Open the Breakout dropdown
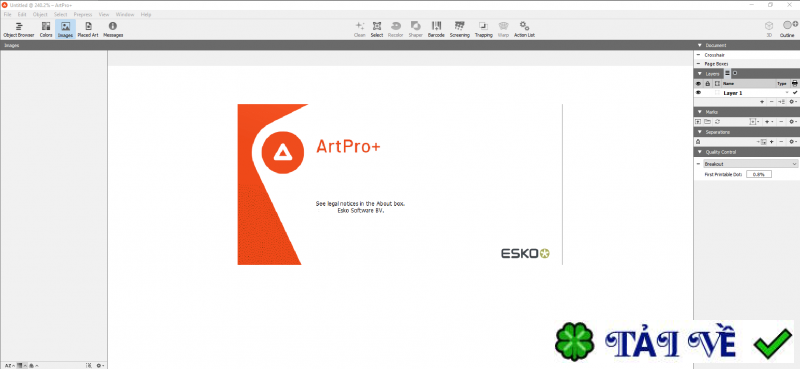Viewport: 800px width, 369px height. pyautogui.click(x=750, y=164)
